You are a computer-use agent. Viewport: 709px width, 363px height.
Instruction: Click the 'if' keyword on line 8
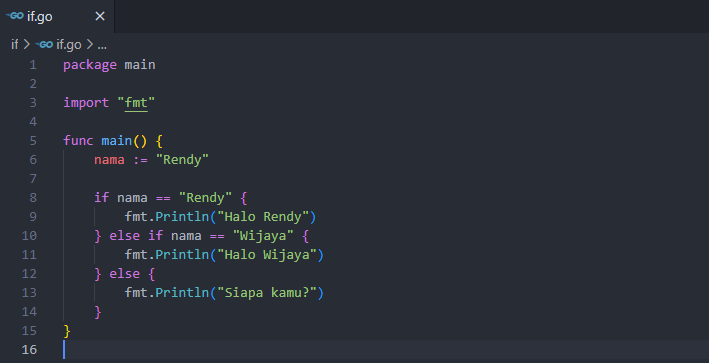click(101, 198)
